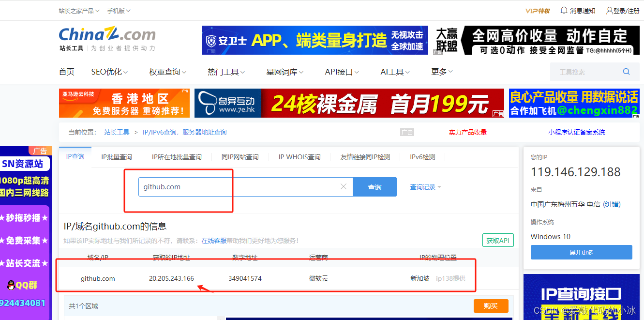Image resolution: width=644 pixels, height=320 pixels.
Task: Open the 奇异互动 24核裸金属 banner
Action: coord(349,103)
